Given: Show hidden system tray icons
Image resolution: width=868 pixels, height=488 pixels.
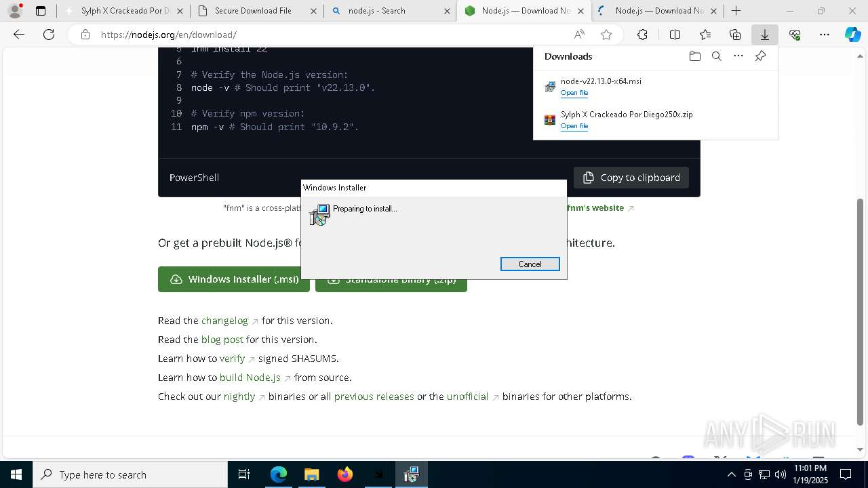Looking at the screenshot, I should click(x=731, y=474).
